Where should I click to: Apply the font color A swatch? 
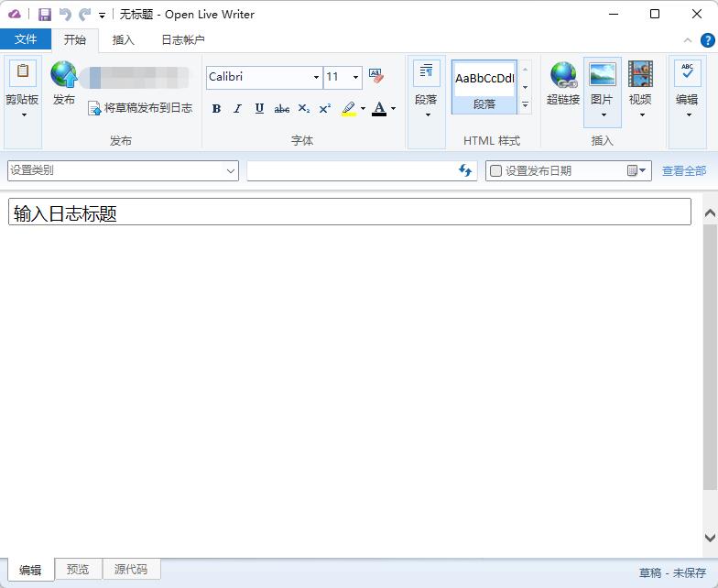379,108
